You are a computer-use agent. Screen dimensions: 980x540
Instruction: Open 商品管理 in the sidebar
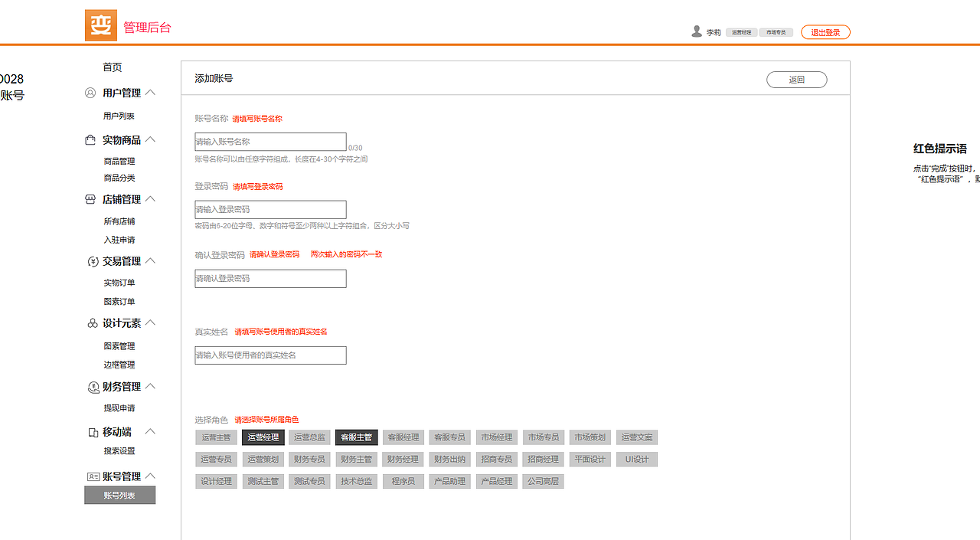pyautogui.click(x=119, y=161)
